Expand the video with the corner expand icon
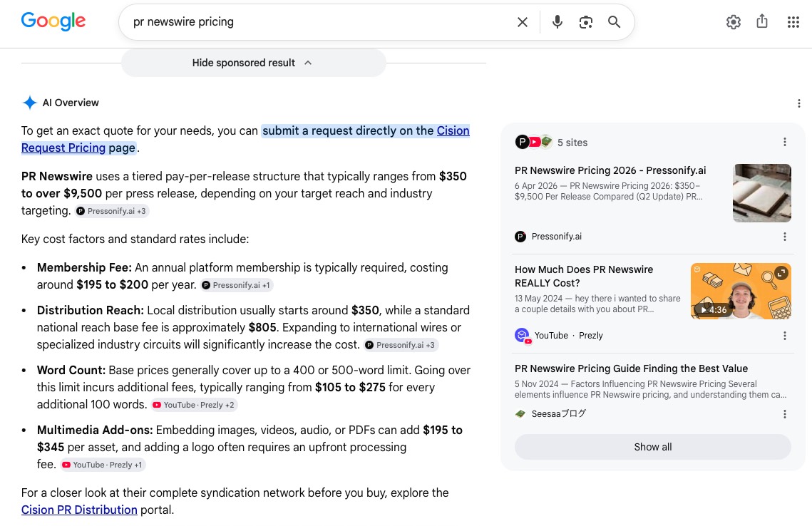The width and height of the screenshot is (812, 526). tap(781, 272)
